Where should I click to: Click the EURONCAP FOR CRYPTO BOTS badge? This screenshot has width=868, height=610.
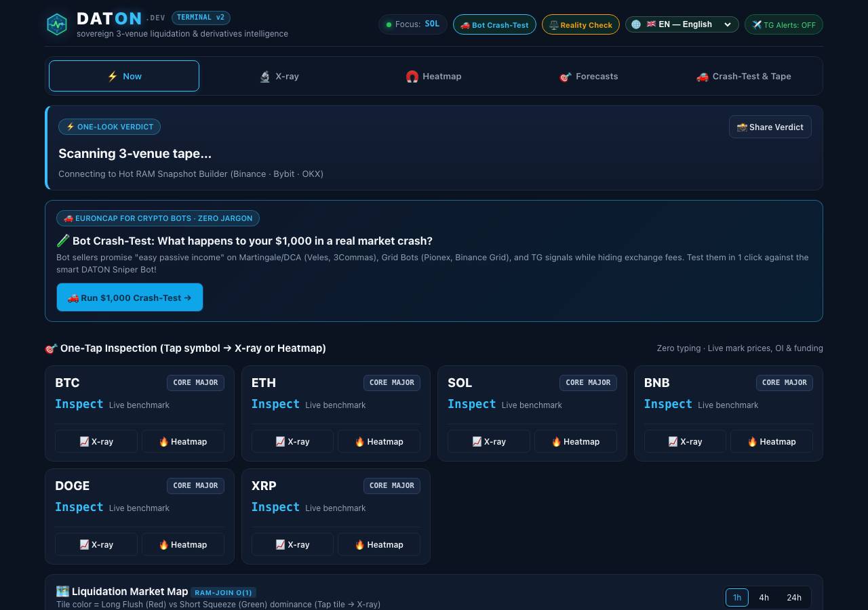158,218
